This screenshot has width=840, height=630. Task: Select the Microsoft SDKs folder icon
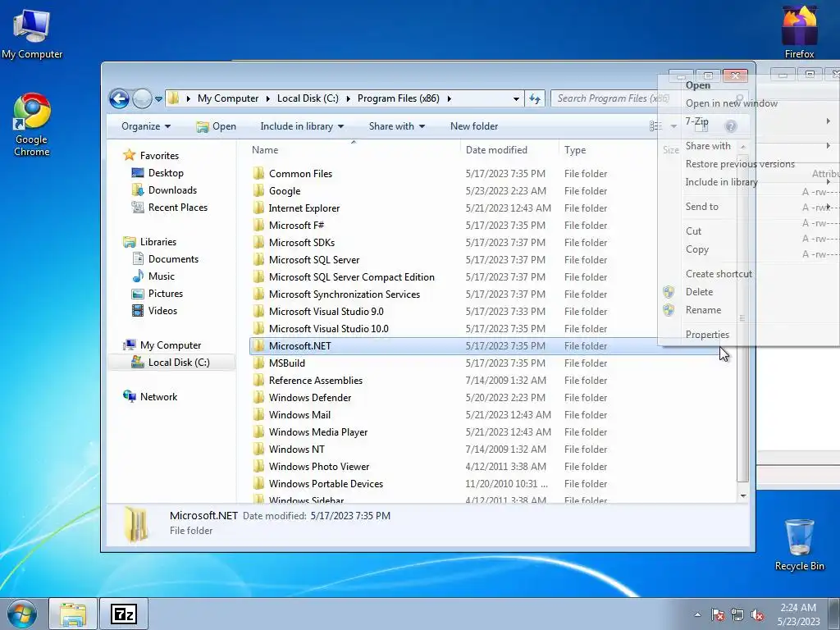258,243
